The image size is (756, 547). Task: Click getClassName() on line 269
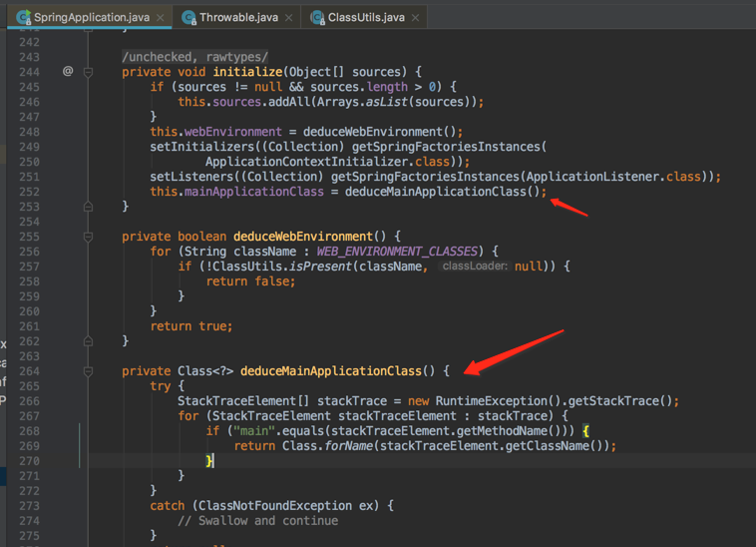[x=554, y=446]
